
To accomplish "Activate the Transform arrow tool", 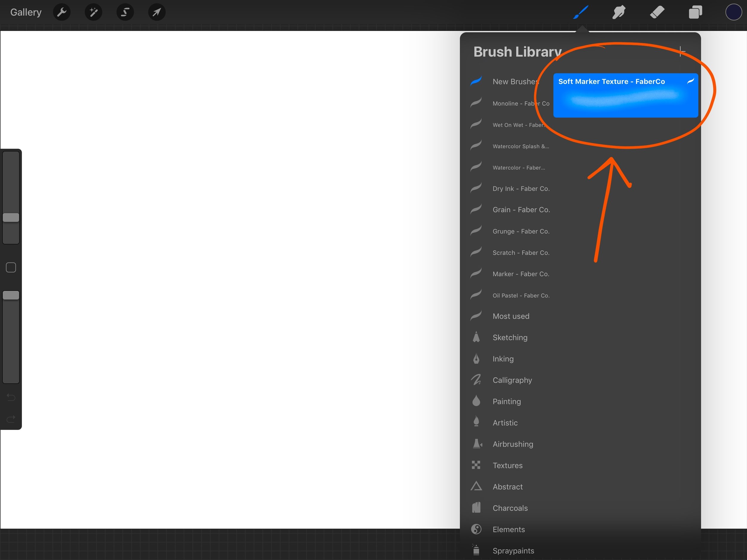I will click(157, 13).
